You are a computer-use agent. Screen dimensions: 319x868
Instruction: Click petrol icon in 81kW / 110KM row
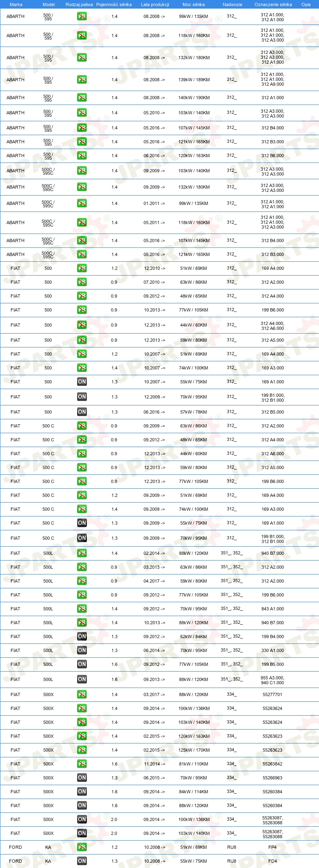coord(82,764)
